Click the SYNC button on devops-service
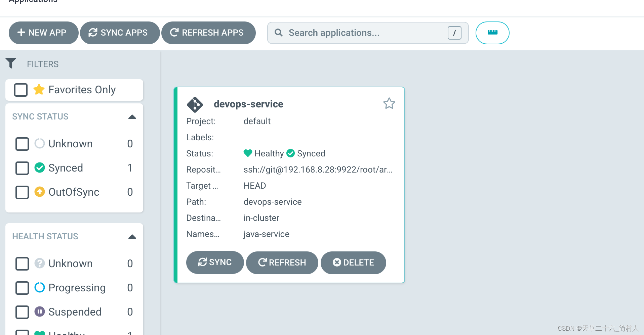 [x=215, y=262]
